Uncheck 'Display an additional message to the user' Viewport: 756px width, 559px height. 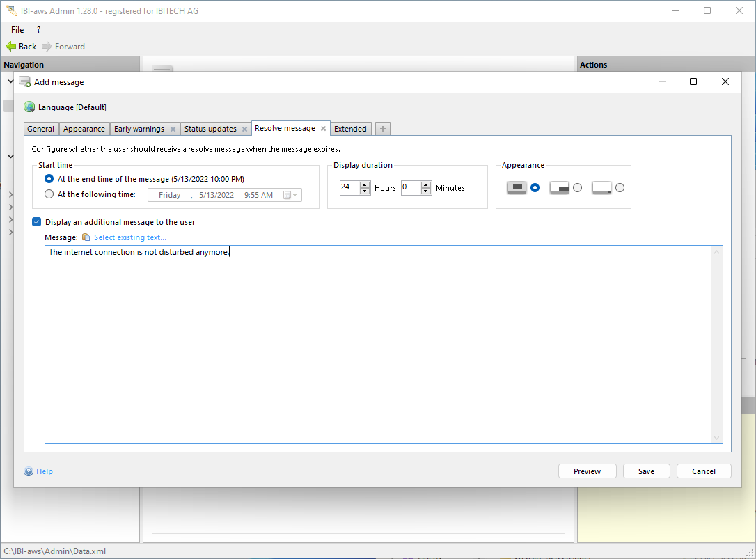click(x=37, y=223)
